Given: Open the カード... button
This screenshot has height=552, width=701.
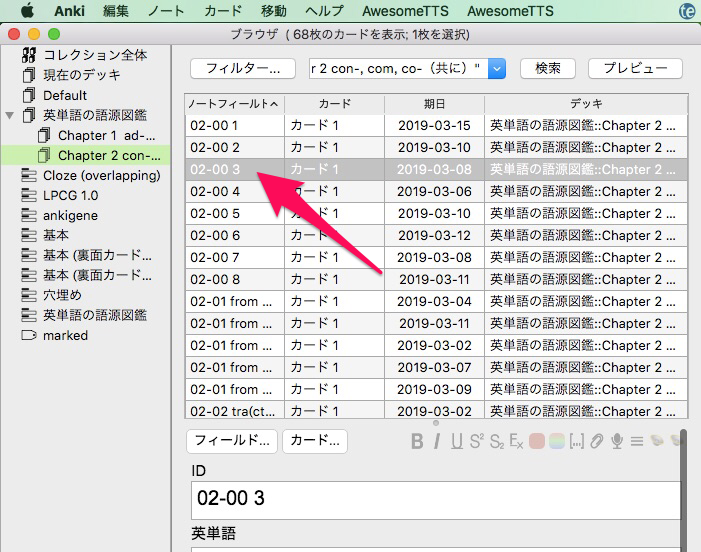Looking at the screenshot, I should (x=315, y=441).
